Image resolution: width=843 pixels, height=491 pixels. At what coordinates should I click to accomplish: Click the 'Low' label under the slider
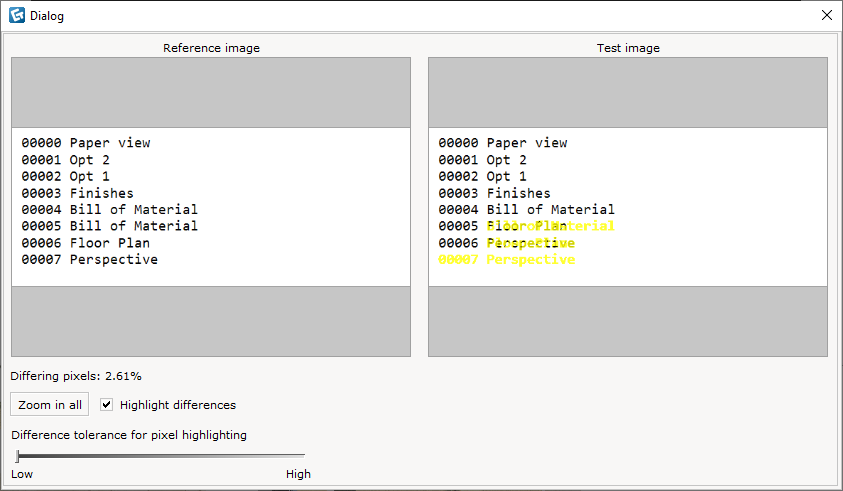[22, 474]
